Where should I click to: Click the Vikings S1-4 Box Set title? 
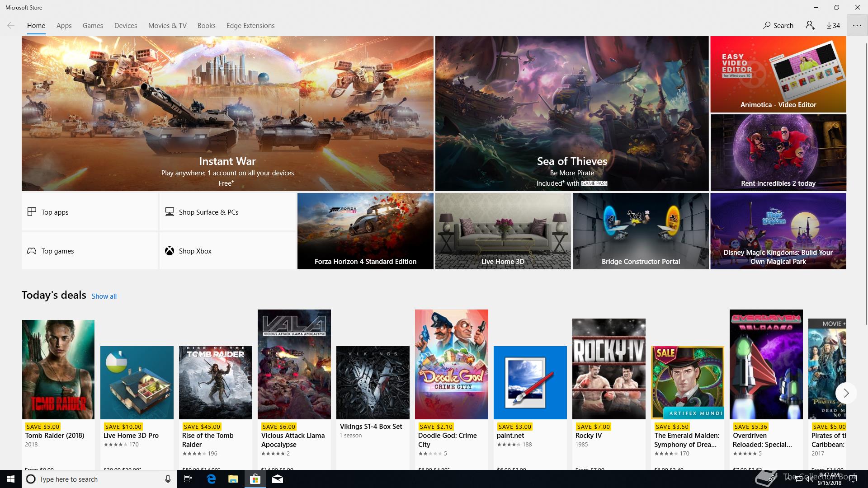(371, 427)
